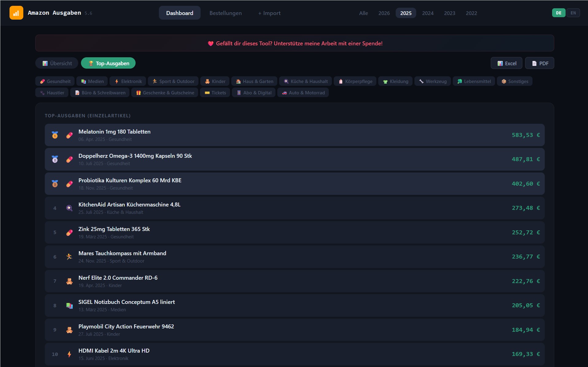This screenshot has width=588, height=367.
Task: Click the lightning icon beside HDMI Kabel
Action: (x=70, y=354)
